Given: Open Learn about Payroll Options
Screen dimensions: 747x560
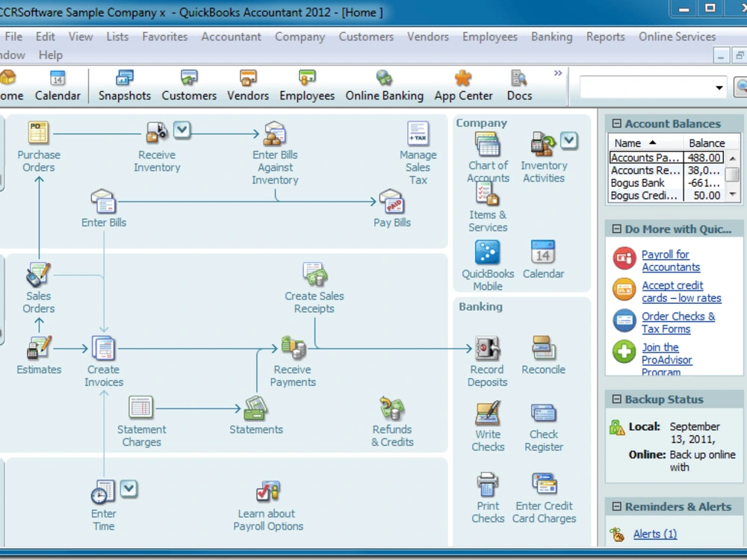Looking at the screenshot, I should [267, 492].
